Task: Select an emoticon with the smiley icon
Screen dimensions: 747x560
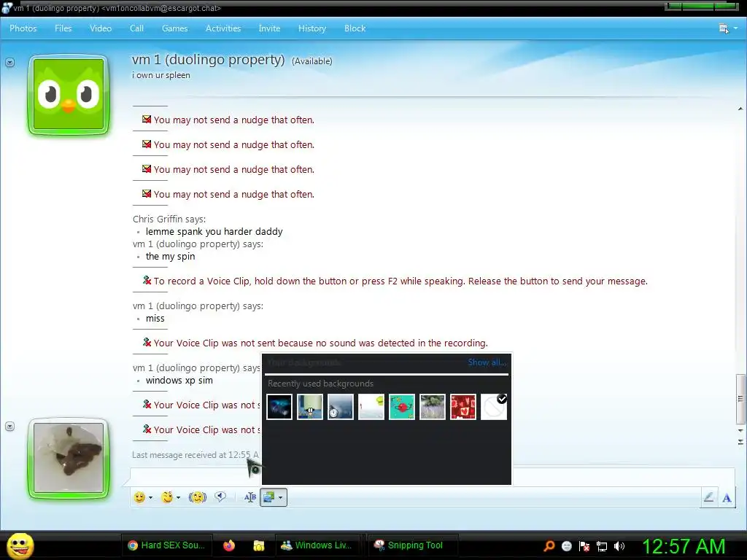Action: pos(139,497)
